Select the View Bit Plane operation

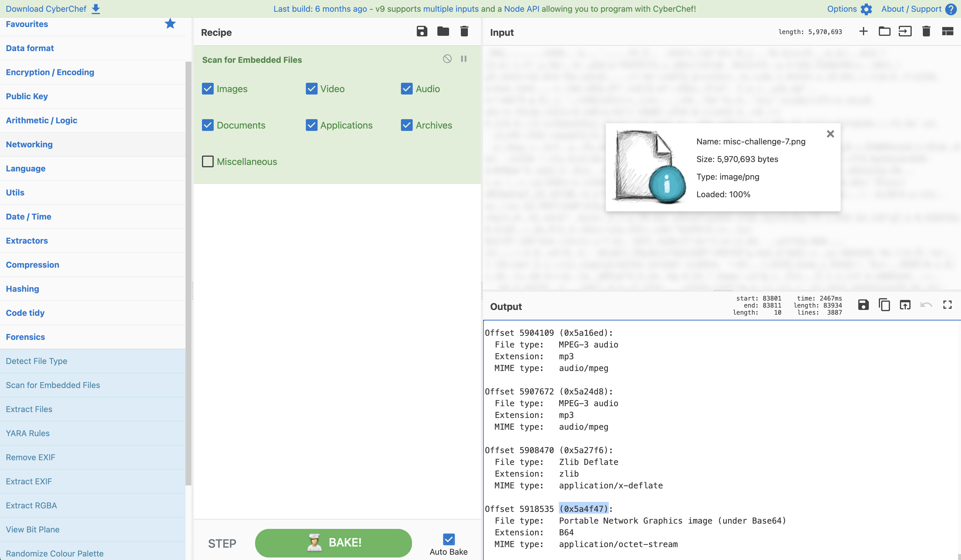point(93,529)
